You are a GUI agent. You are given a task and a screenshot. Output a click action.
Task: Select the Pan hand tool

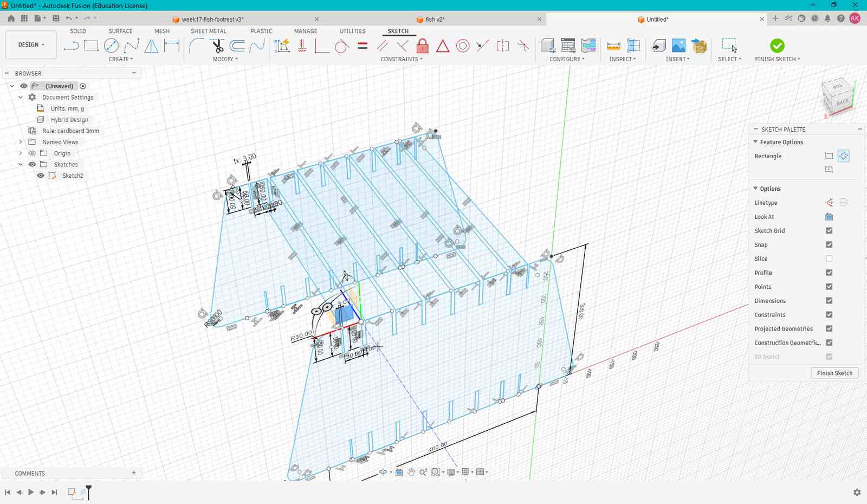click(411, 472)
